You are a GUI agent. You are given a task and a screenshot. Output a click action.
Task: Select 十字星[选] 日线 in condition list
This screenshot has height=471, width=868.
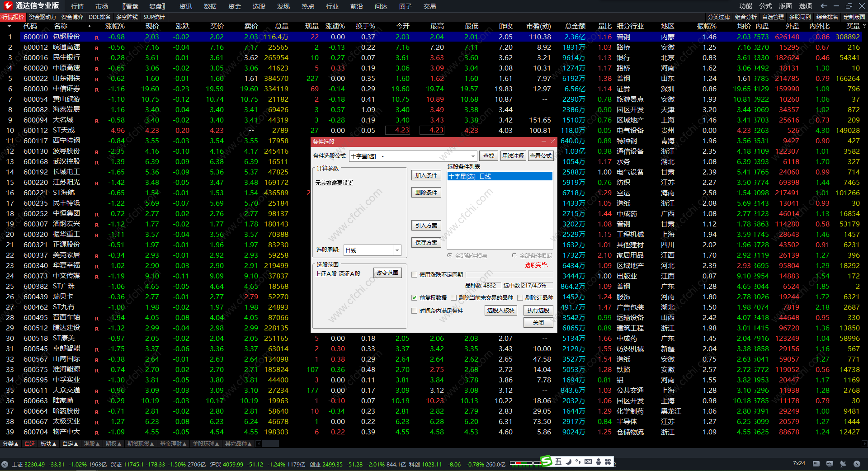[x=499, y=176]
